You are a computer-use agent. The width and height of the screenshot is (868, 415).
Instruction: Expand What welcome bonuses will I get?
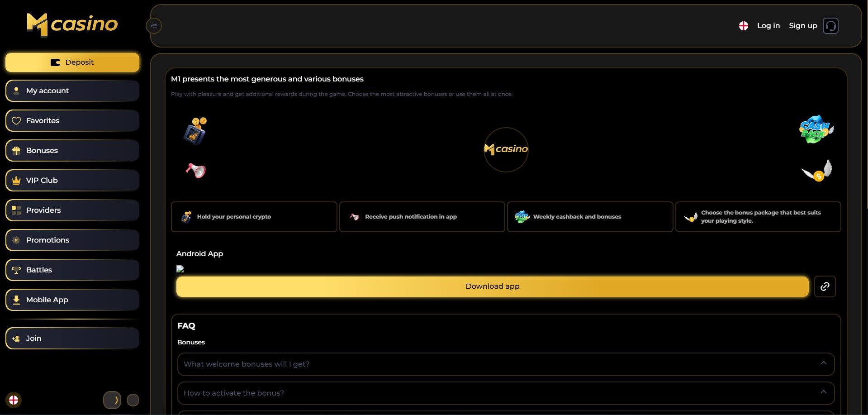[506, 364]
